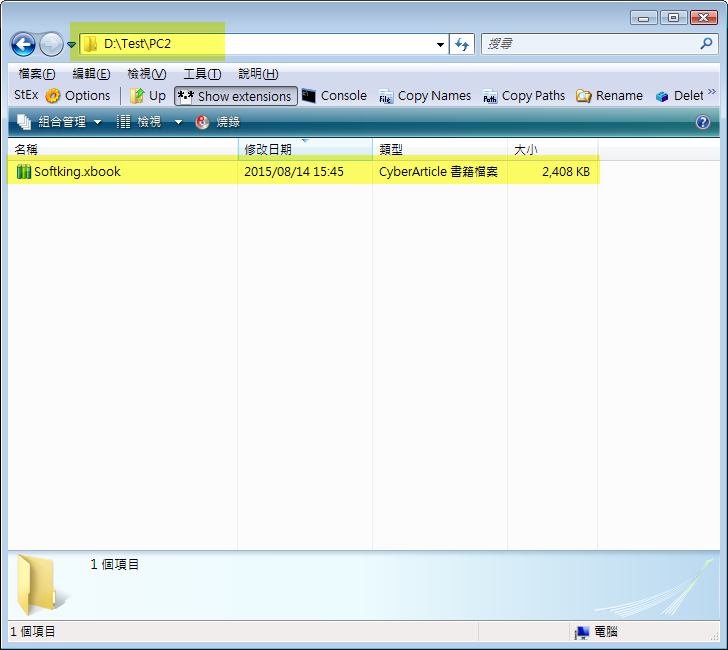This screenshot has height=650, width=728.
Task: Click Copy Paths in toolbar
Action: click(x=523, y=96)
